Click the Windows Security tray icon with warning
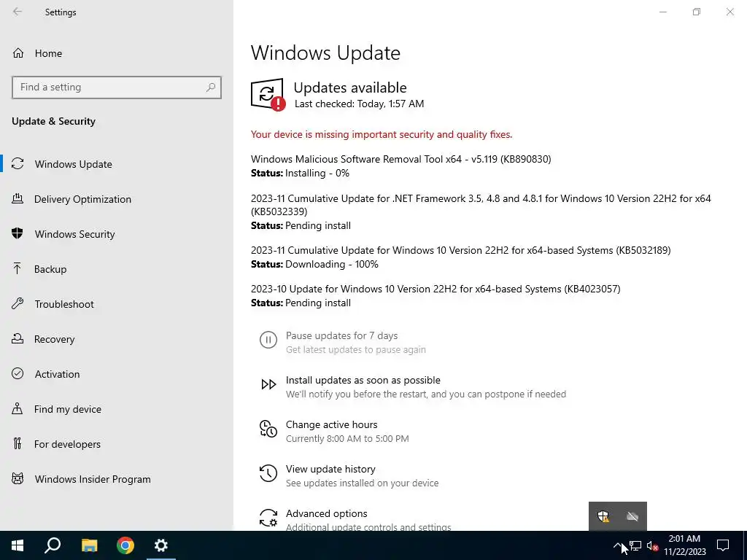The image size is (747, 560). 603,516
